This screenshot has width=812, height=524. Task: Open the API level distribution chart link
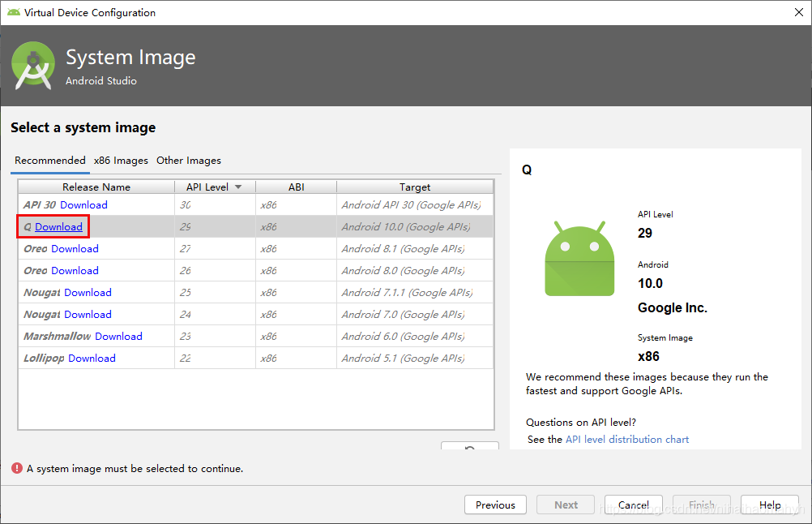pyautogui.click(x=627, y=440)
